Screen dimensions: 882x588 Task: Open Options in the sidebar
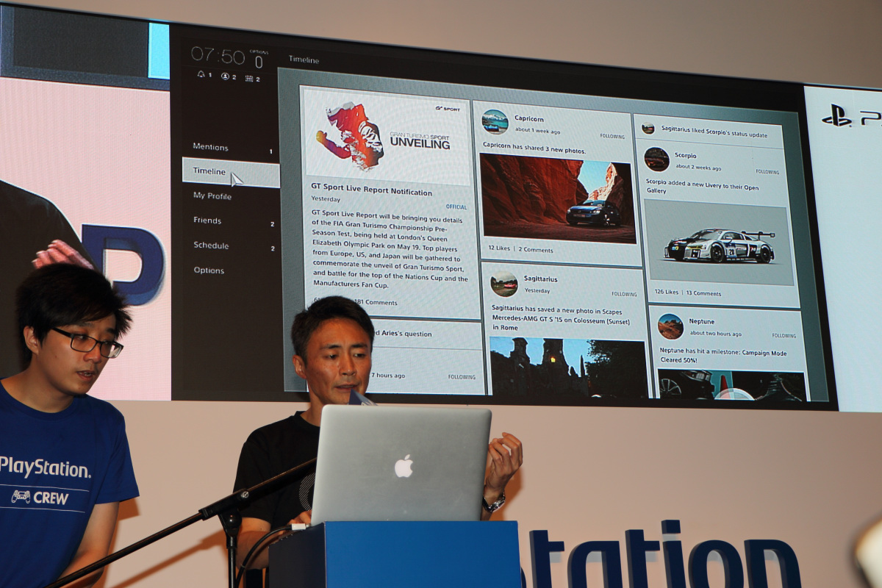pos(209,270)
